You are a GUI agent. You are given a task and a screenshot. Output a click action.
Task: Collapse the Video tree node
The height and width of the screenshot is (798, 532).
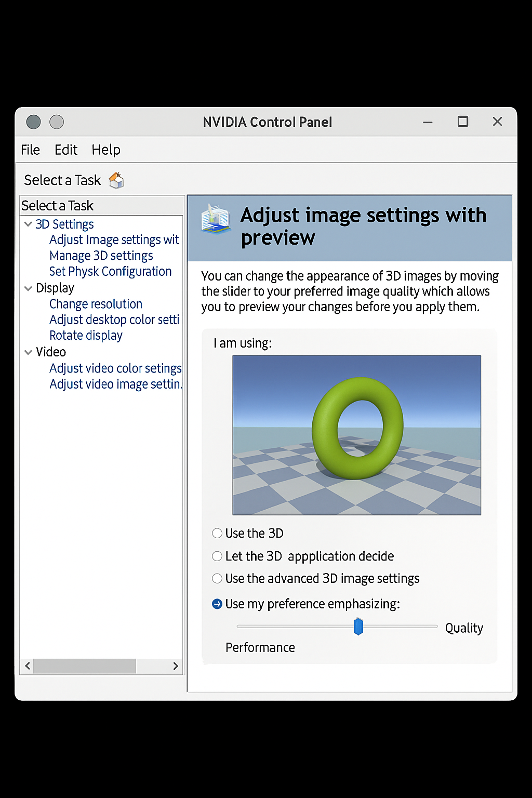click(28, 352)
